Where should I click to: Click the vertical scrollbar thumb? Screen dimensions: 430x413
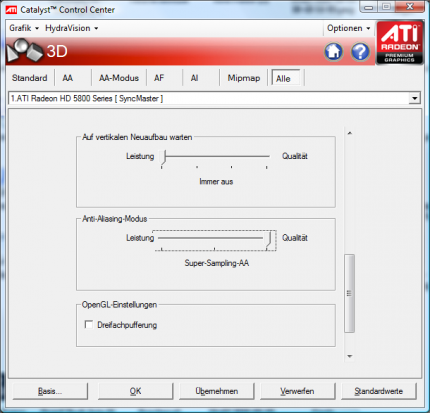click(349, 293)
